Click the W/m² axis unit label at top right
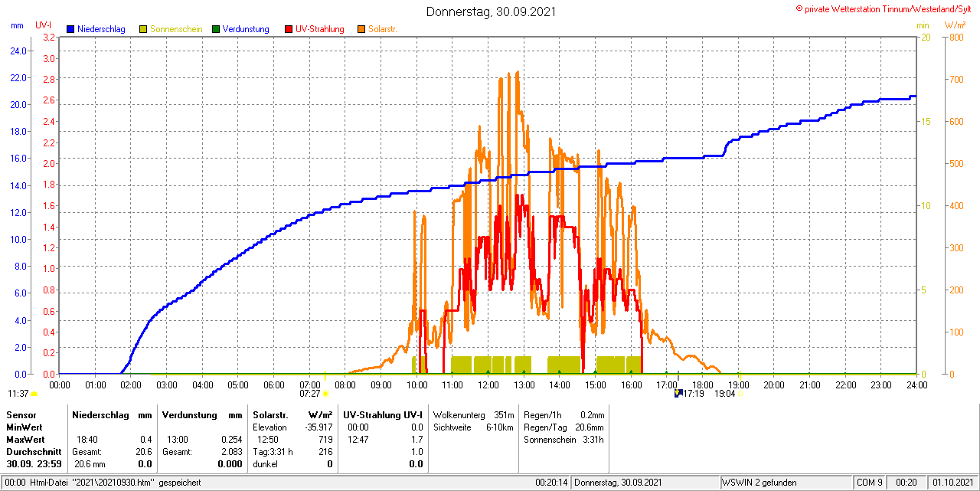The image size is (980, 491). coord(955,25)
